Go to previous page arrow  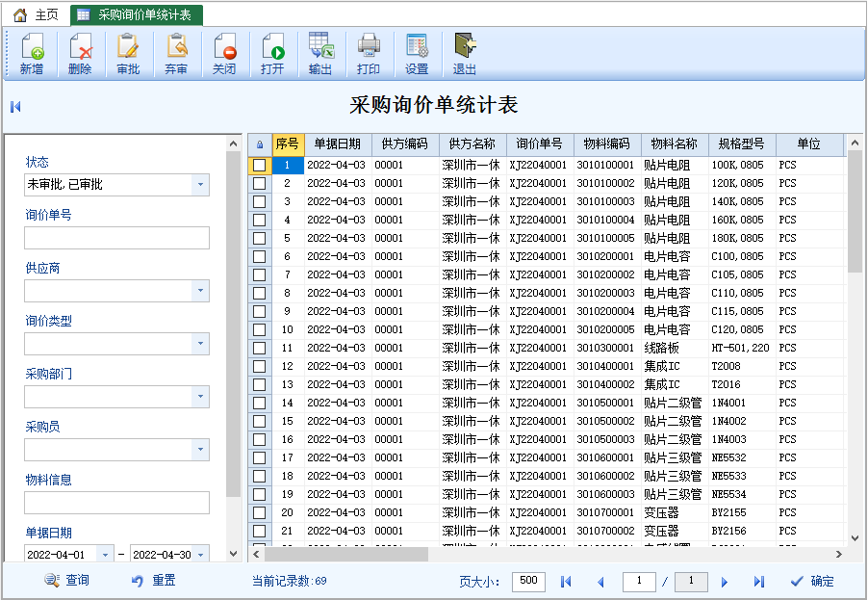[600, 581]
